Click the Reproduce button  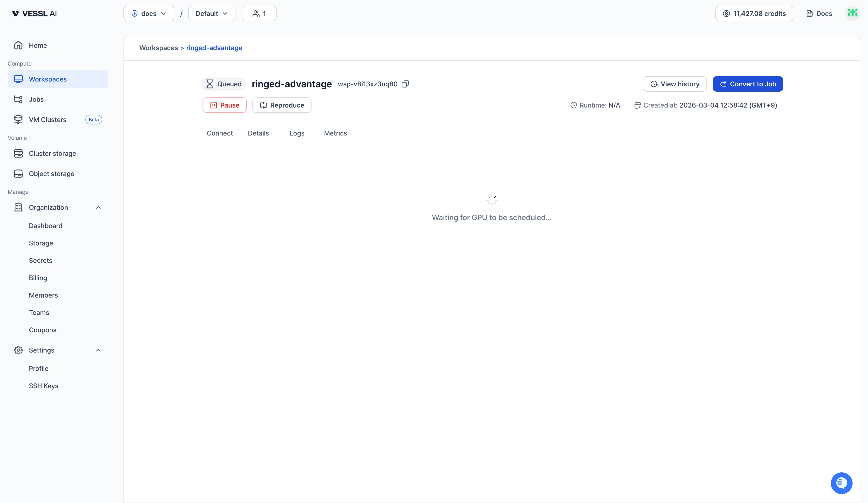pyautogui.click(x=282, y=105)
